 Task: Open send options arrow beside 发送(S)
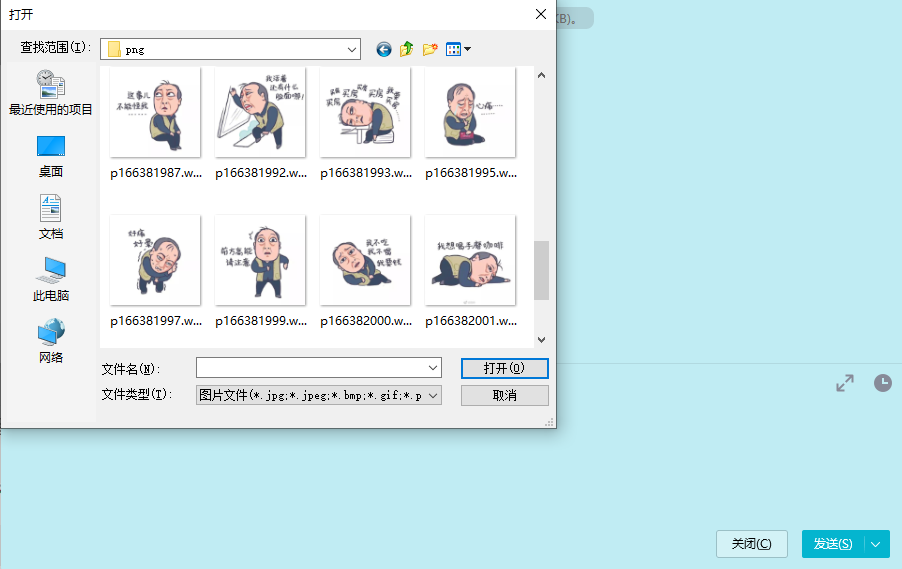[x=876, y=544]
